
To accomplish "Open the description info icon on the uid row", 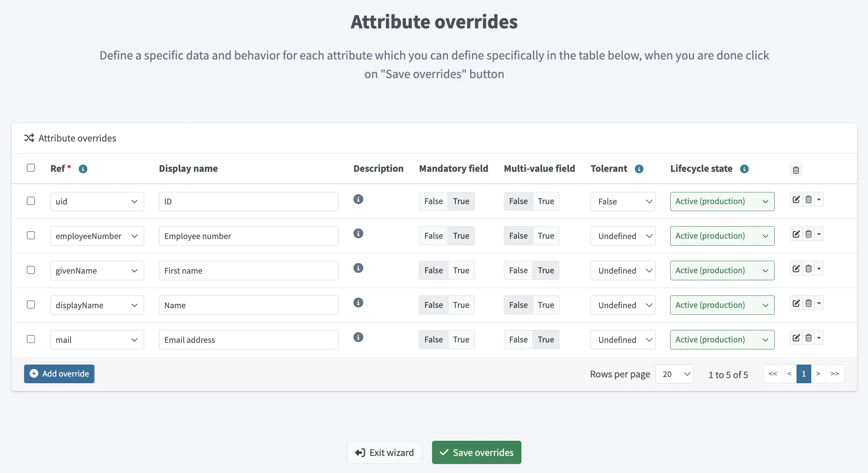I will click(x=358, y=199).
